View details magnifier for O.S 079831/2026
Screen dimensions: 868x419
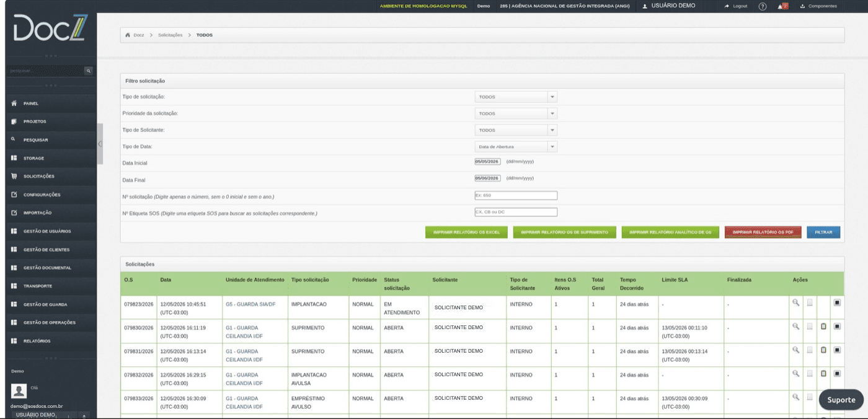[x=796, y=350]
